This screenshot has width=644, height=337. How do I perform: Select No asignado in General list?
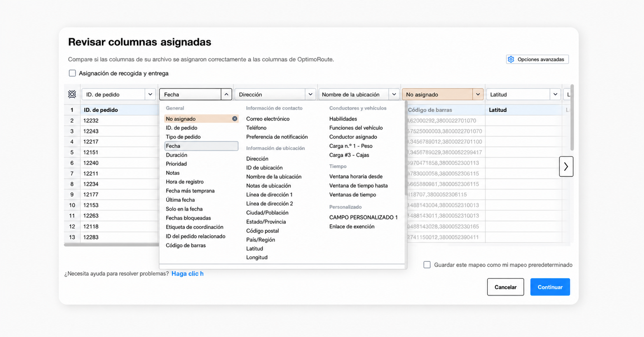coord(201,119)
